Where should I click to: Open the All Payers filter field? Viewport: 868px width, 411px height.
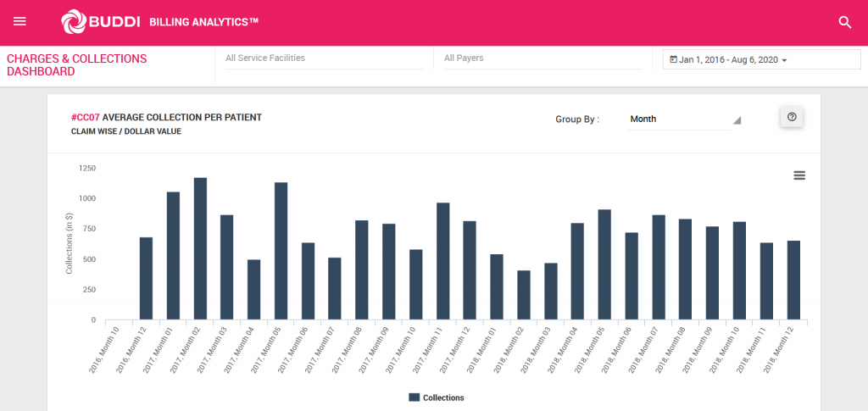542,58
